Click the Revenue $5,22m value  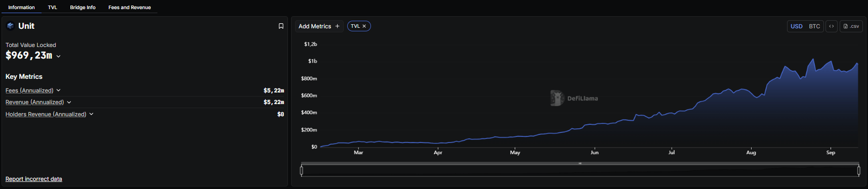[274, 102]
